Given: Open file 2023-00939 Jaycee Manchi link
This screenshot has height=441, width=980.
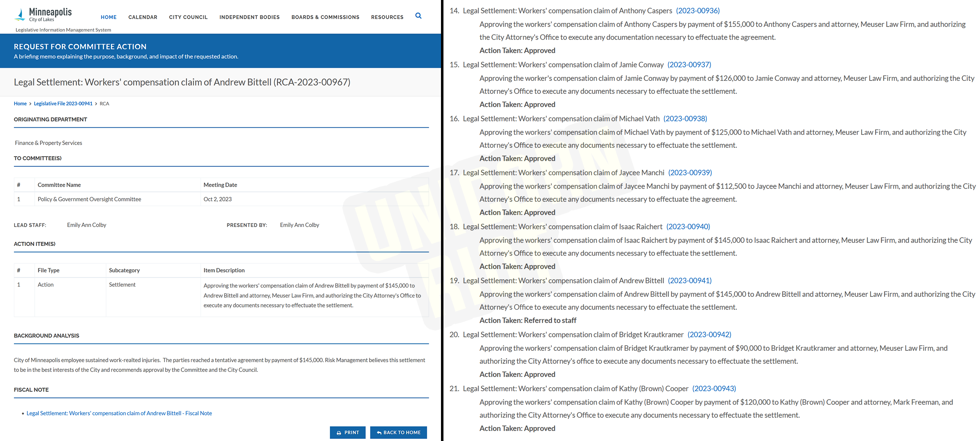Looking at the screenshot, I should pyautogui.click(x=690, y=172).
